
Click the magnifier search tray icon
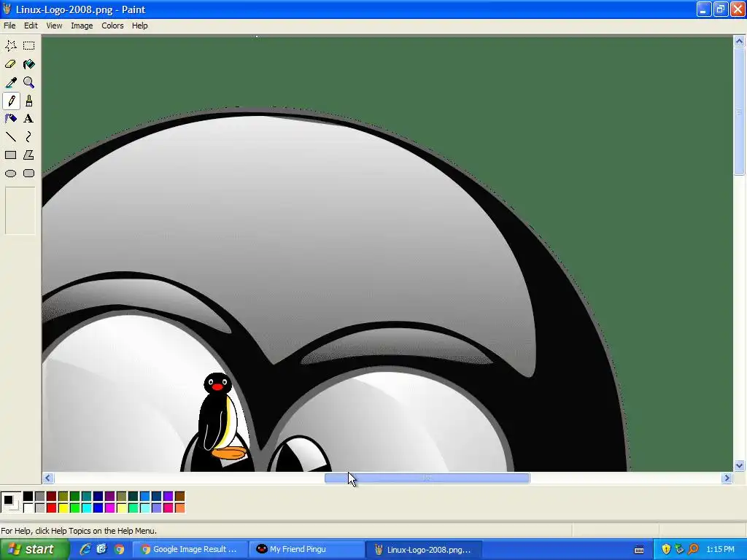tap(693, 550)
